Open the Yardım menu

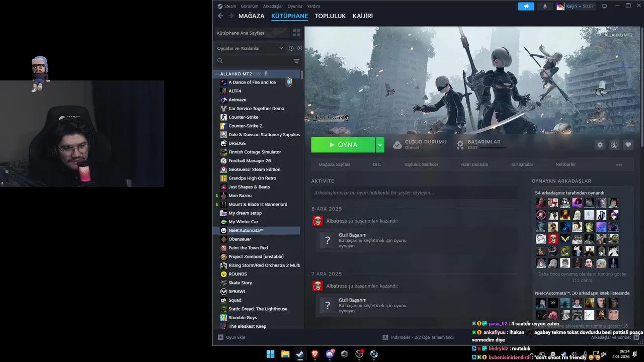coord(313,6)
